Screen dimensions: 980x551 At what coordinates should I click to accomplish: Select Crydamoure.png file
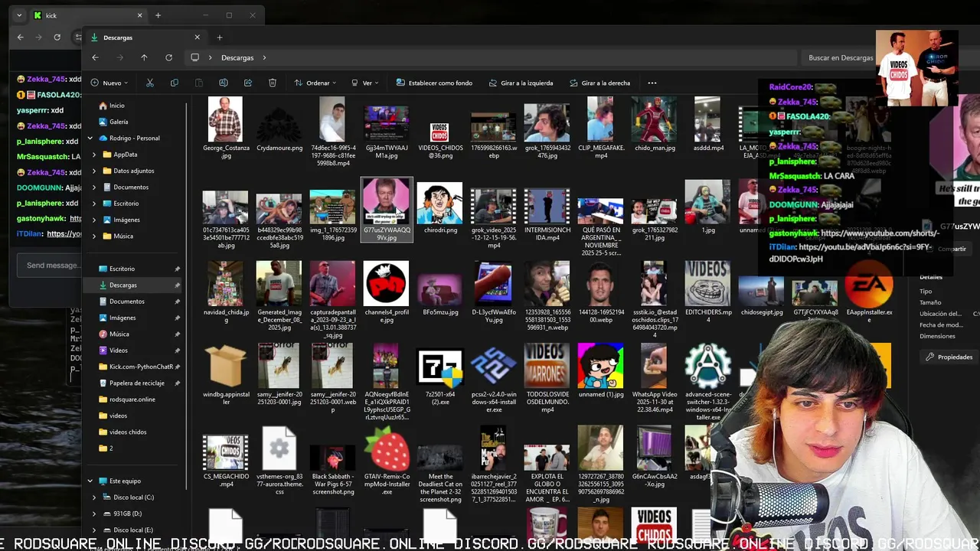[x=279, y=129]
